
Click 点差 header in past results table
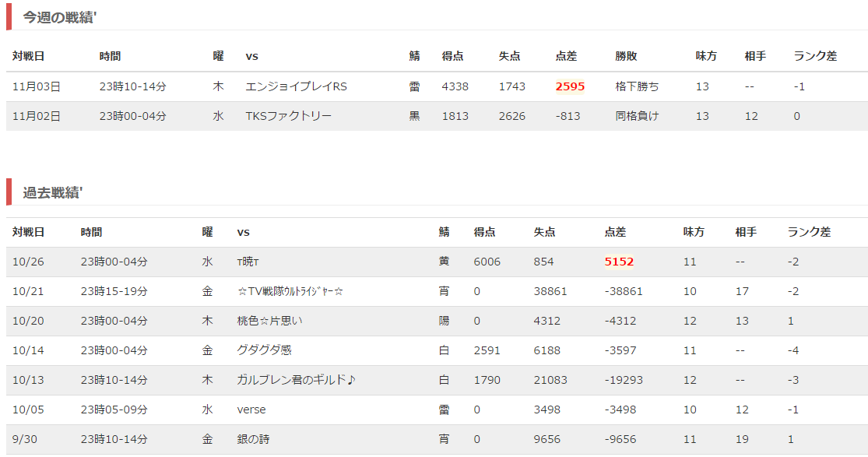pyautogui.click(x=615, y=232)
